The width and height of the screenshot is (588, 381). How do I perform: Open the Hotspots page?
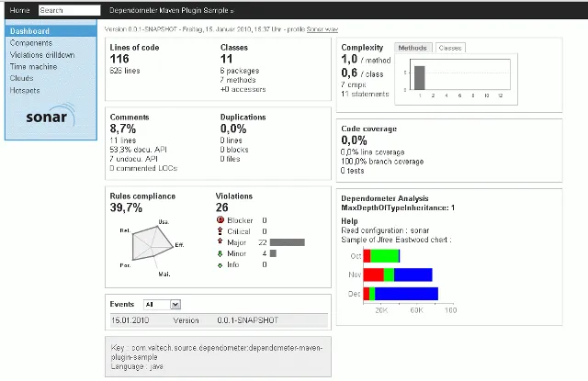[25, 91]
